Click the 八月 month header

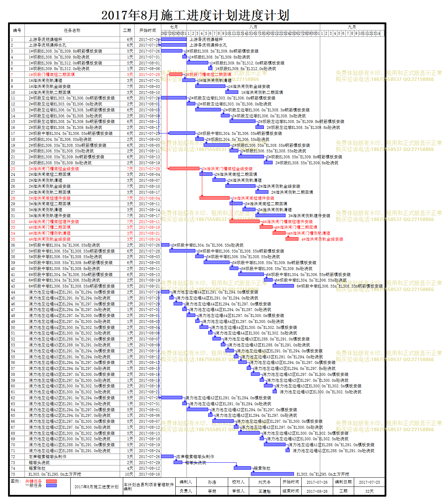point(253,27)
